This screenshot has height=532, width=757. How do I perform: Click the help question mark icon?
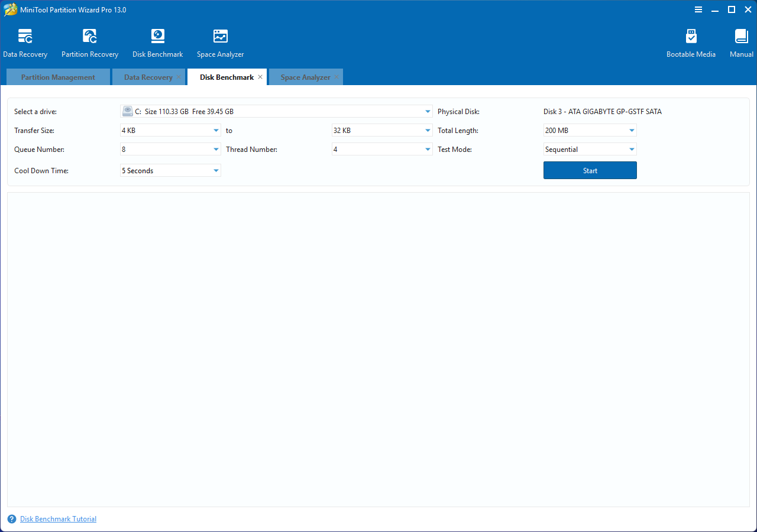click(x=12, y=519)
